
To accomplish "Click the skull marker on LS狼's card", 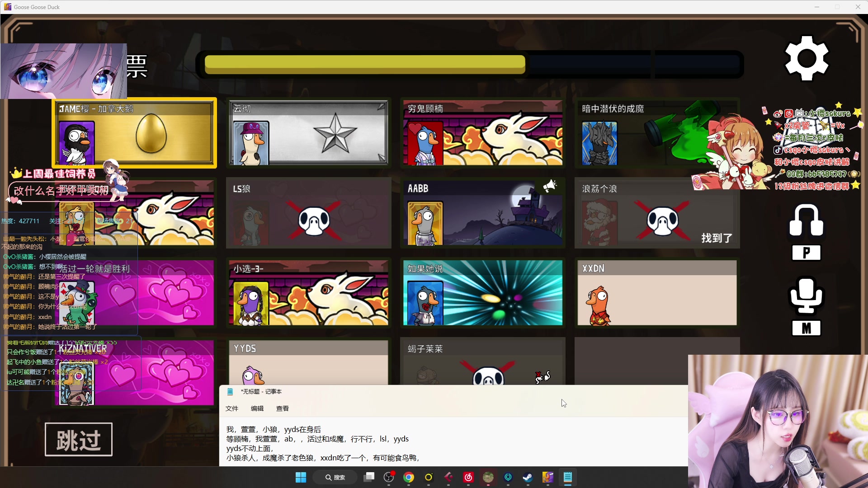I will click(x=314, y=221).
